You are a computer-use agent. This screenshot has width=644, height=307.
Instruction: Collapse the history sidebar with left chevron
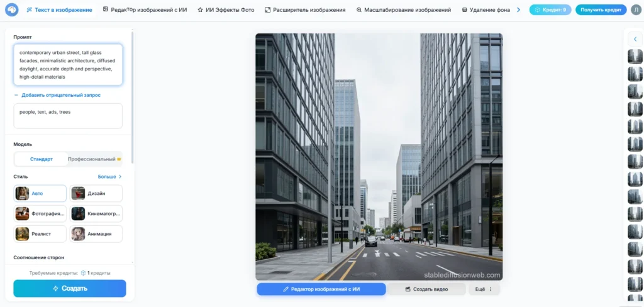(x=635, y=40)
